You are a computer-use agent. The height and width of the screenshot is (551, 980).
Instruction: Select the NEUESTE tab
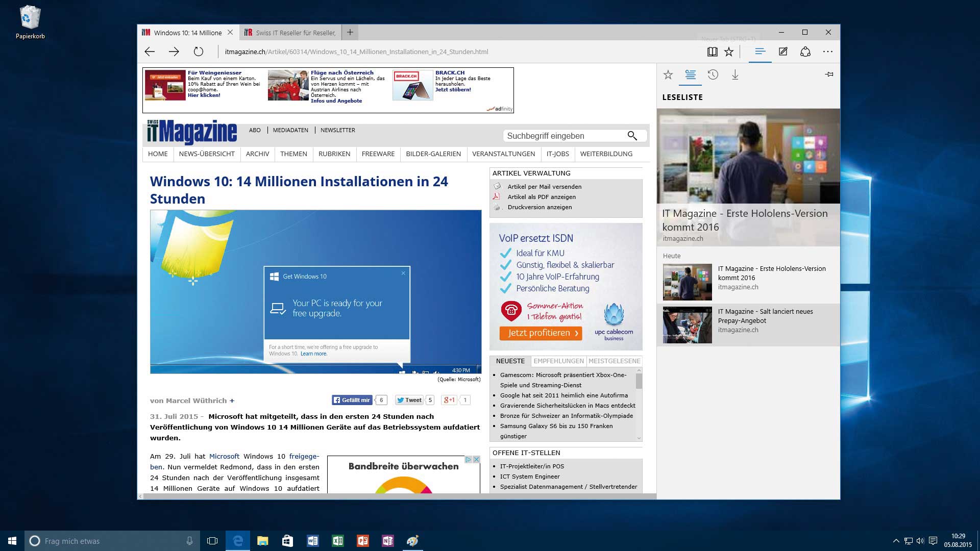coord(510,361)
